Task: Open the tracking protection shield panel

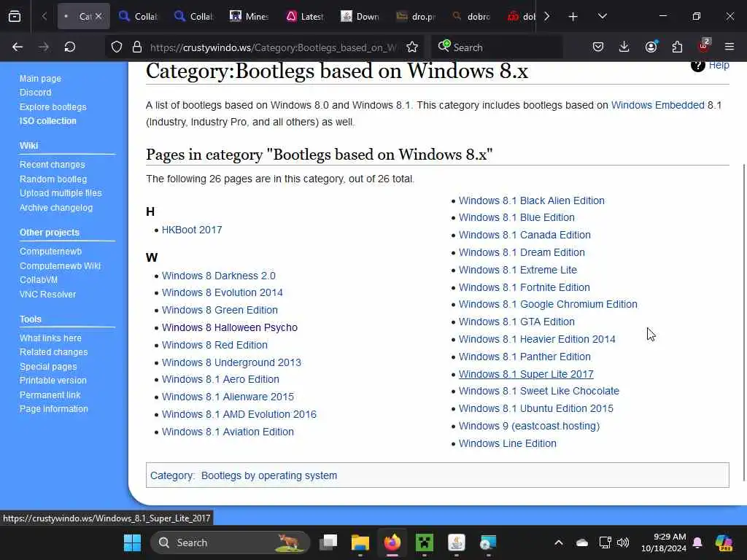Action: (x=117, y=47)
